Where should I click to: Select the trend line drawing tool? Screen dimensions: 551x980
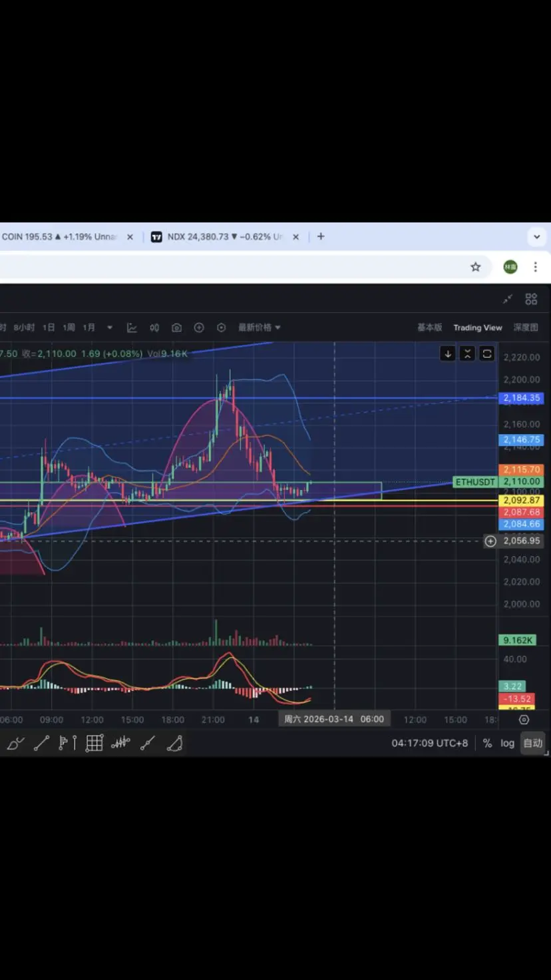(x=41, y=743)
